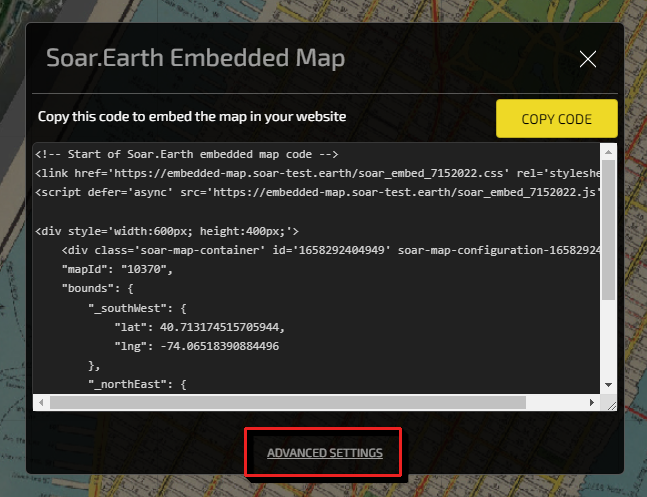Screen dimensions: 647x497
Task: Click the code box's scroll left arrow
Action: click(x=41, y=402)
